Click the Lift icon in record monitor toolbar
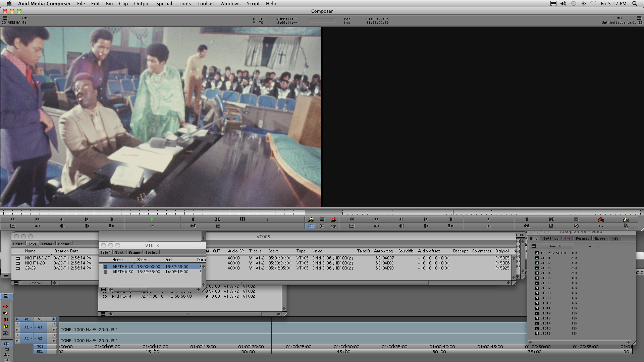Image resolution: width=644 pixels, height=362 pixels. 601,219
